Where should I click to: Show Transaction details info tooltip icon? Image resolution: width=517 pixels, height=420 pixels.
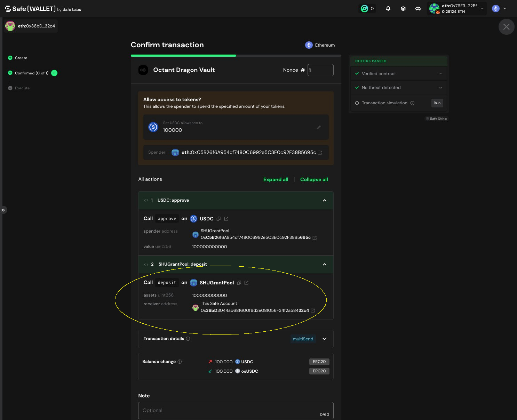click(x=188, y=339)
